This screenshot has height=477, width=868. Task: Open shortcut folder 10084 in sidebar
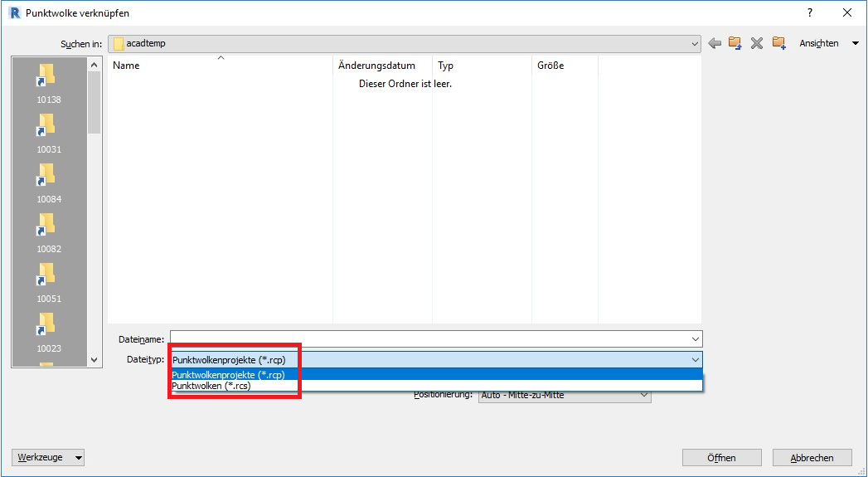click(x=48, y=184)
